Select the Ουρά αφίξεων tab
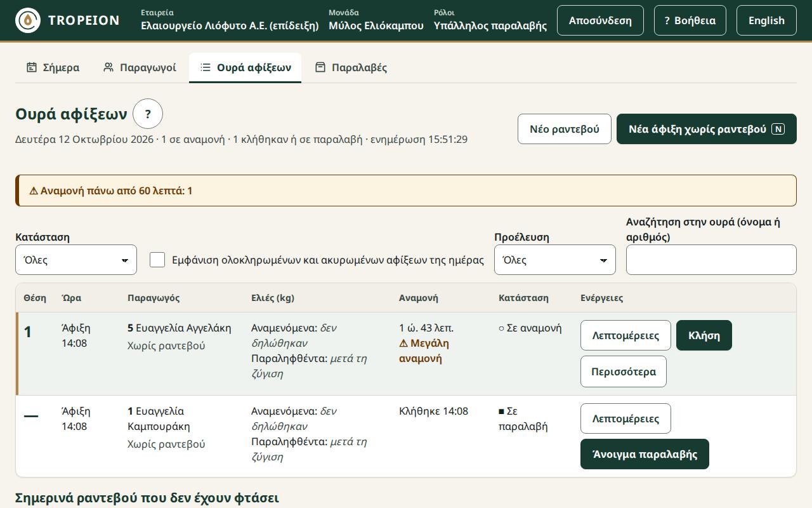 click(245, 67)
